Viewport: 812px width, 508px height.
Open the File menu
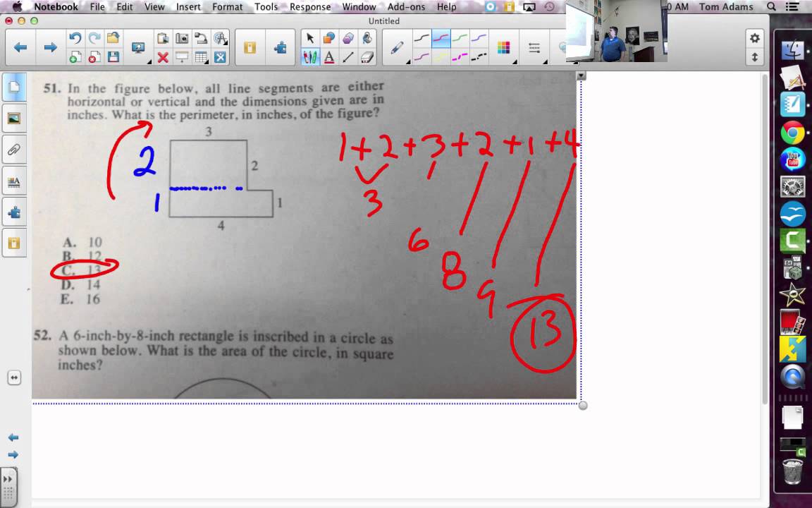point(97,7)
